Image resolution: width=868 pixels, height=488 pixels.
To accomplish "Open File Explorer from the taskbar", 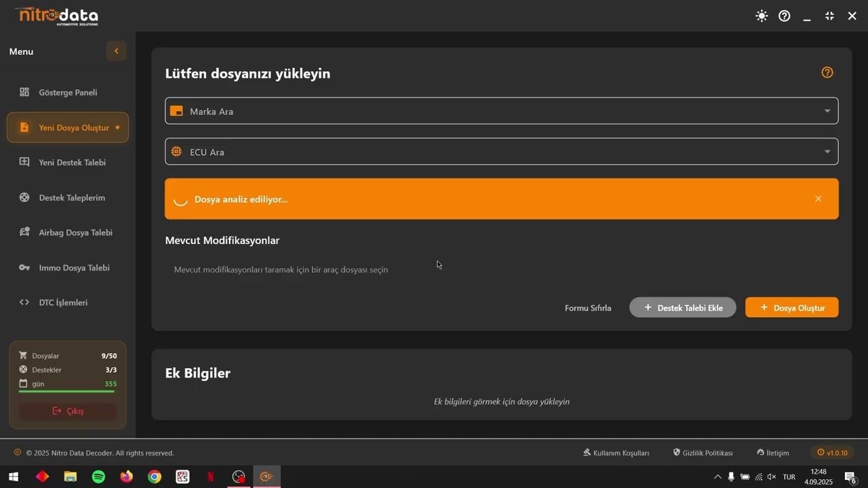I will (70, 476).
